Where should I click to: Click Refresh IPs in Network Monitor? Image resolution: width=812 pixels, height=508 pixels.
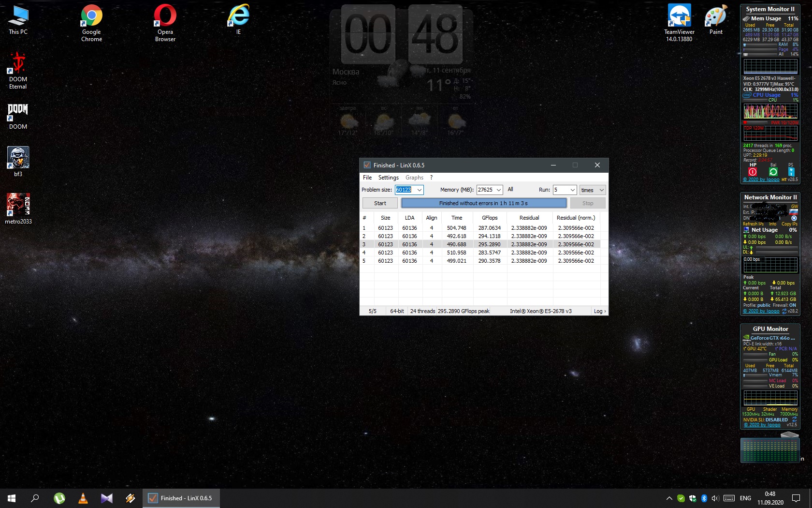[753, 224]
